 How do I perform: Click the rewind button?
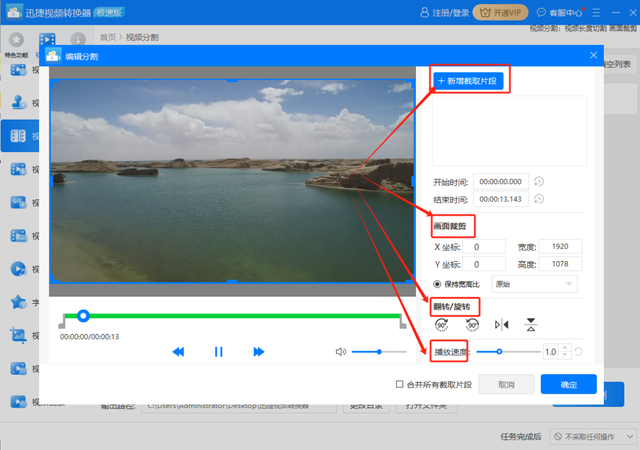[x=178, y=352]
